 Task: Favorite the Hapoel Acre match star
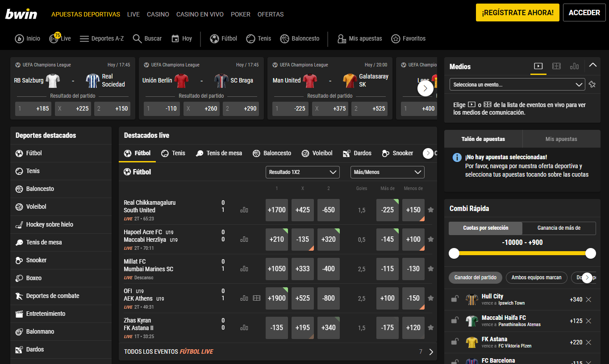430,240
